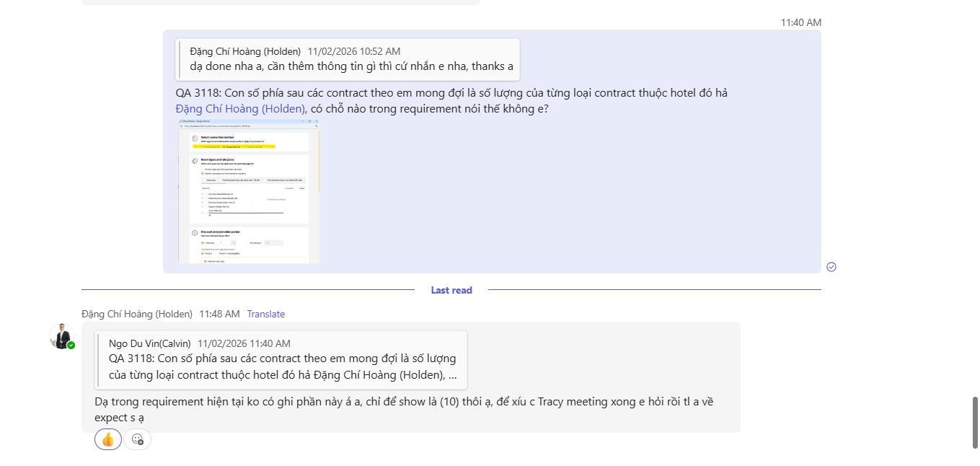Click the sent message read receipt checkmark

pos(831,267)
